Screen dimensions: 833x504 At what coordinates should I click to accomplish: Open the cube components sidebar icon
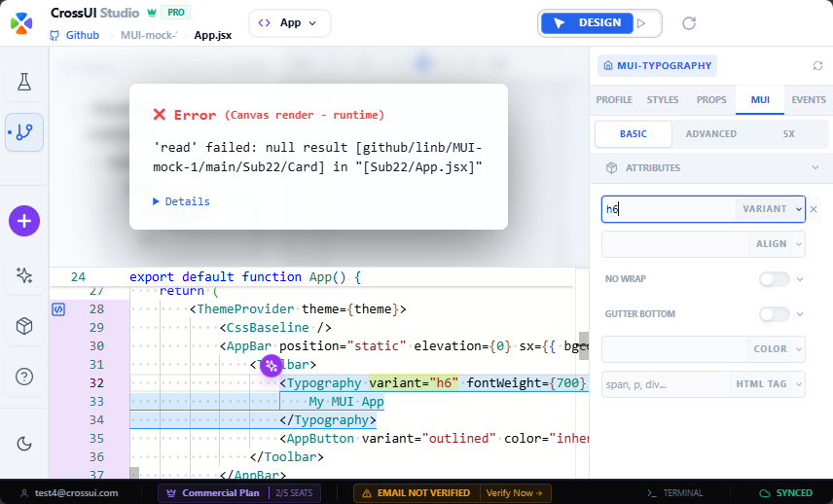point(24,326)
